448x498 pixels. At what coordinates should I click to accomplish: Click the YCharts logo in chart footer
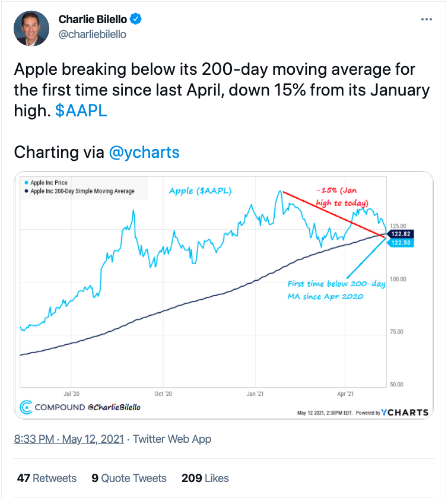pos(404,413)
